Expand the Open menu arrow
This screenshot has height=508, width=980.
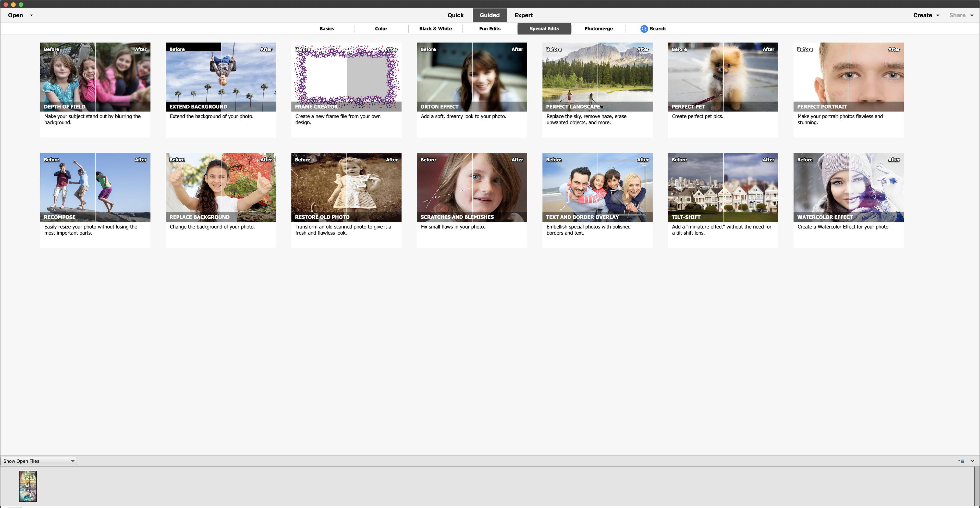coord(31,15)
